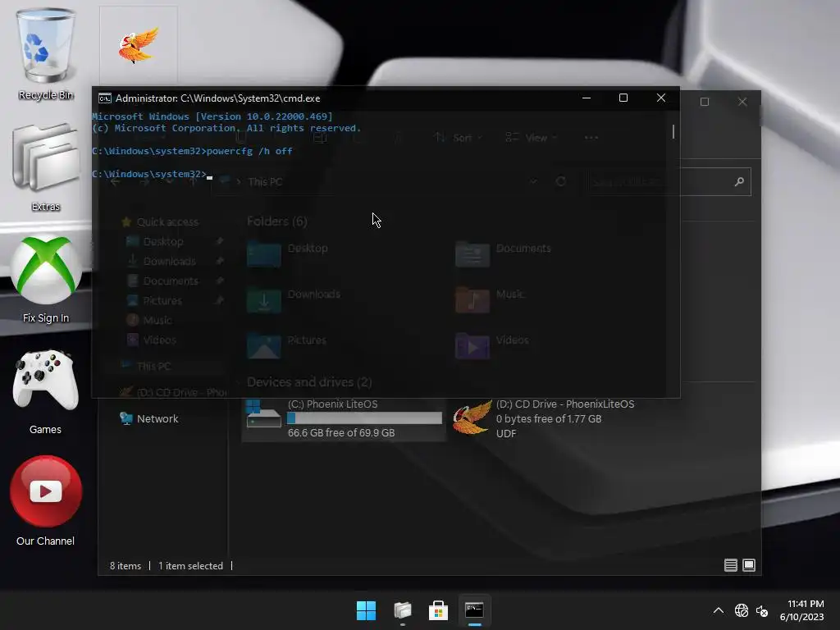Open the Pictures folder in Folders group
This screenshot has width=840, height=630.
(287, 345)
